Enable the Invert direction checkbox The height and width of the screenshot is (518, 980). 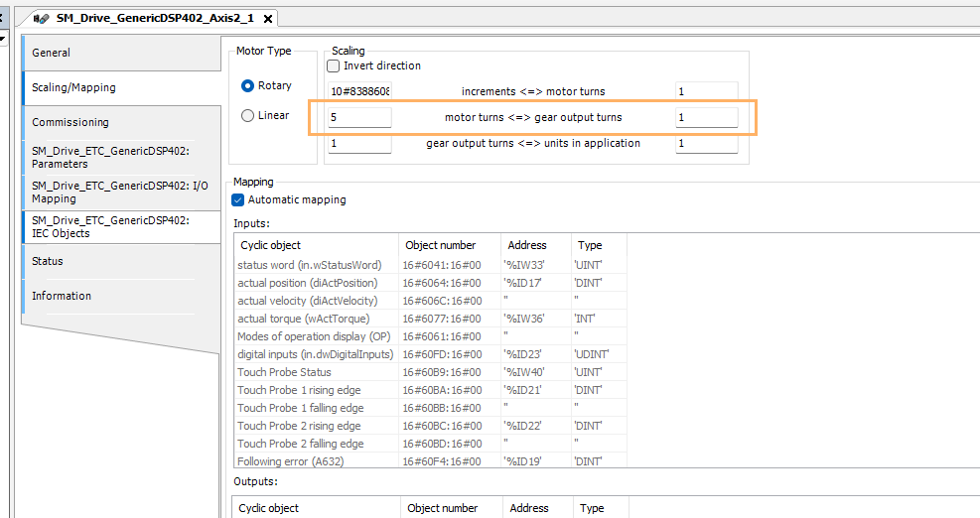334,65
